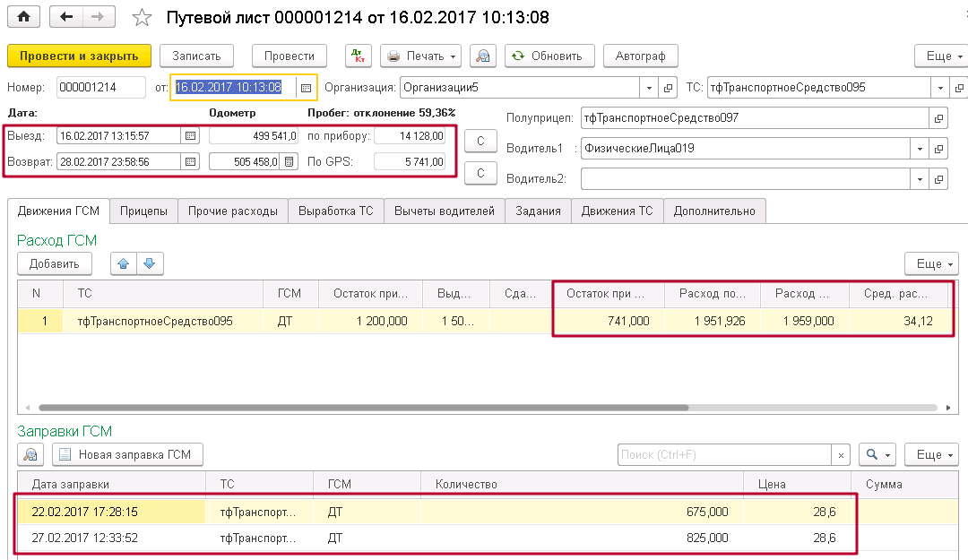
Task: Open the Печать dropdown menu
Action: [420, 56]
